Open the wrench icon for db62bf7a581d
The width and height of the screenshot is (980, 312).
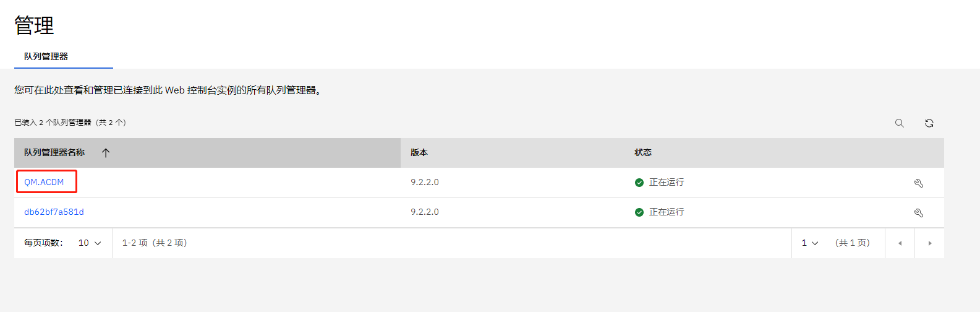coord(918,212)
